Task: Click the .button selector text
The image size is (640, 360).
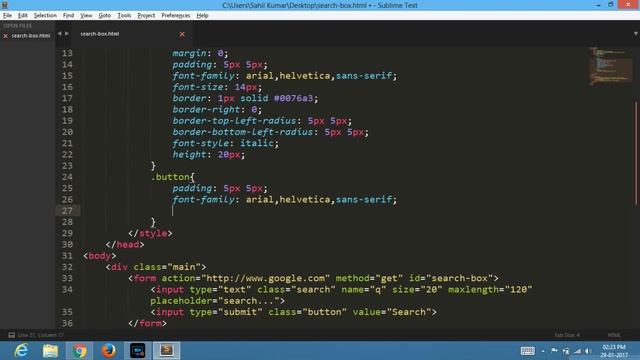Action: coord(171,177)
